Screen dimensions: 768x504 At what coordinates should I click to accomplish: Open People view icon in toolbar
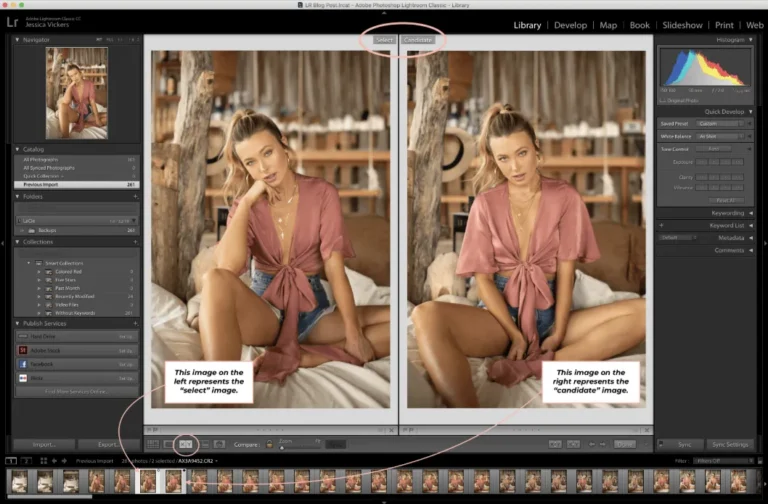click(x=219, y=444)
